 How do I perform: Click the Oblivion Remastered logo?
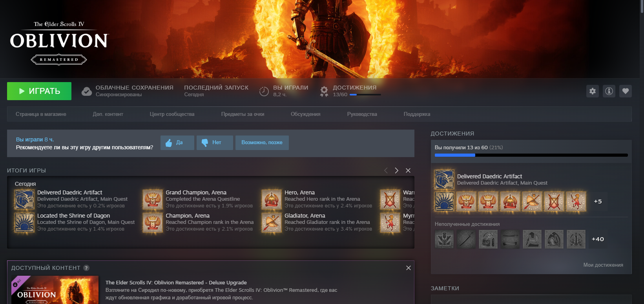[x=59, y=42]
